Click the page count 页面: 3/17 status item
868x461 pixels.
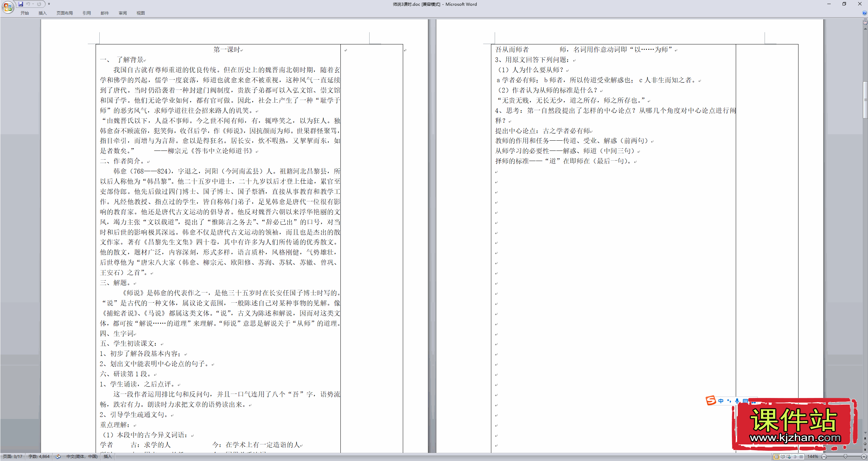click(x=13, y=457)
